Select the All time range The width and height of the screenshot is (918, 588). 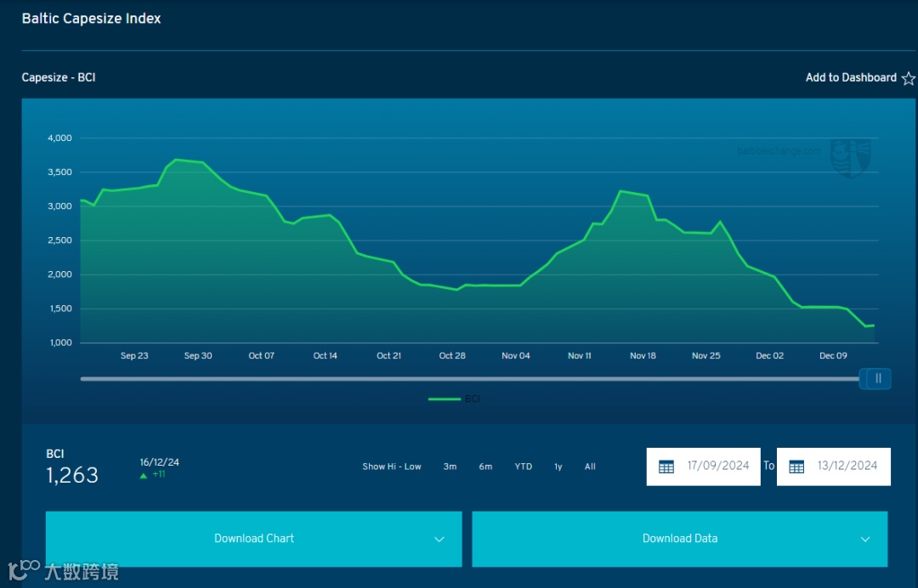coord(590,466)
